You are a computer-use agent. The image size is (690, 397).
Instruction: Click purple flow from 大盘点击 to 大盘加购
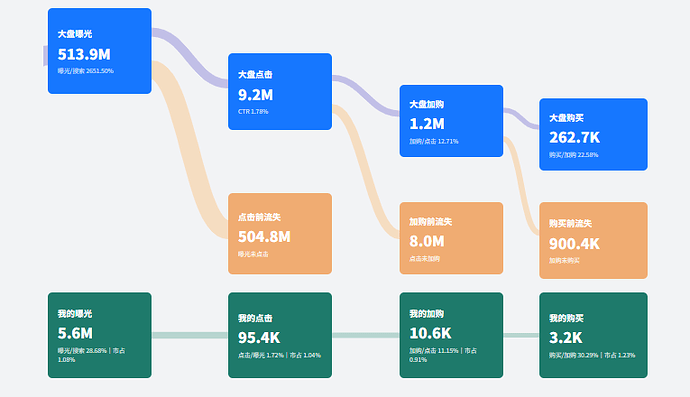click(367, 96)
